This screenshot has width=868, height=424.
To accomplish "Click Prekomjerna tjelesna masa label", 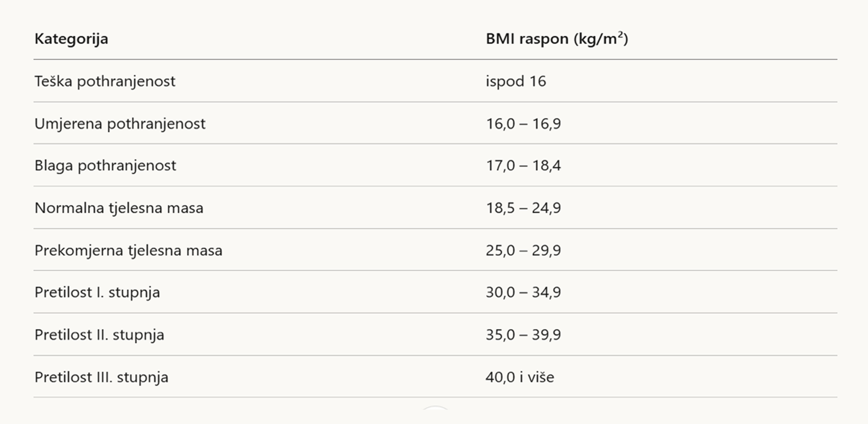I will tap(129, 251).
